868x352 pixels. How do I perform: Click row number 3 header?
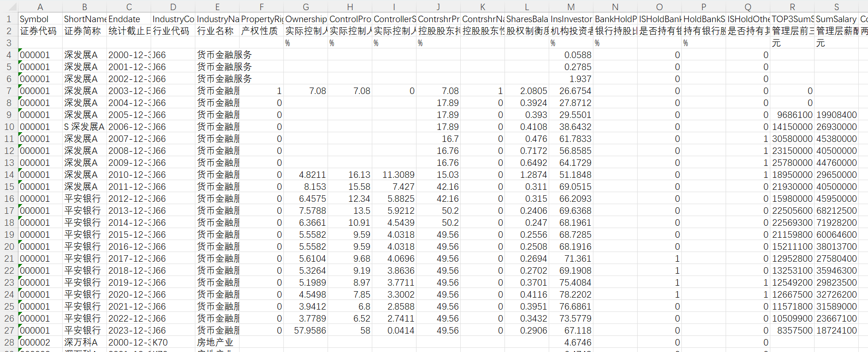coord(9,43)
